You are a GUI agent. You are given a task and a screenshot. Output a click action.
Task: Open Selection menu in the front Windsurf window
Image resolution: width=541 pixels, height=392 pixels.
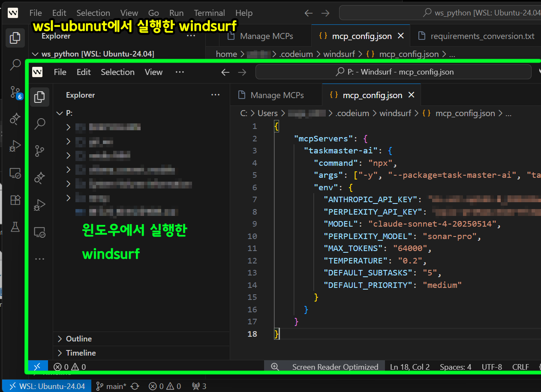[117, 72]
